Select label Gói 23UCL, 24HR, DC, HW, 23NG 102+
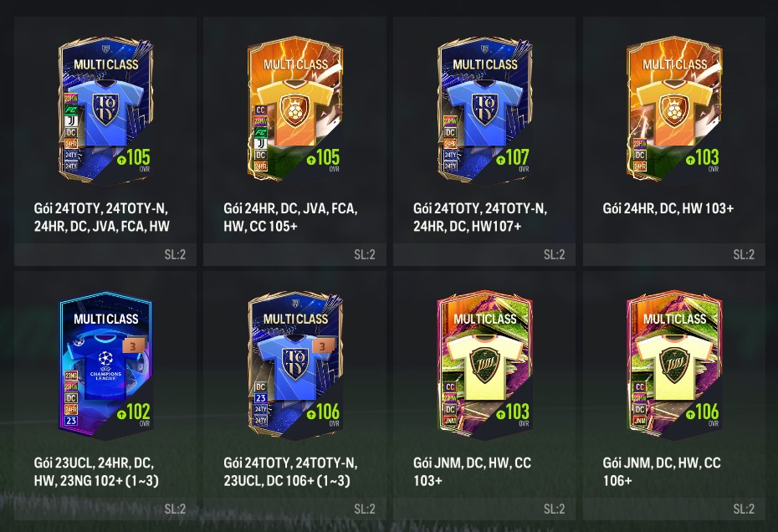 (x=96, y=472)
